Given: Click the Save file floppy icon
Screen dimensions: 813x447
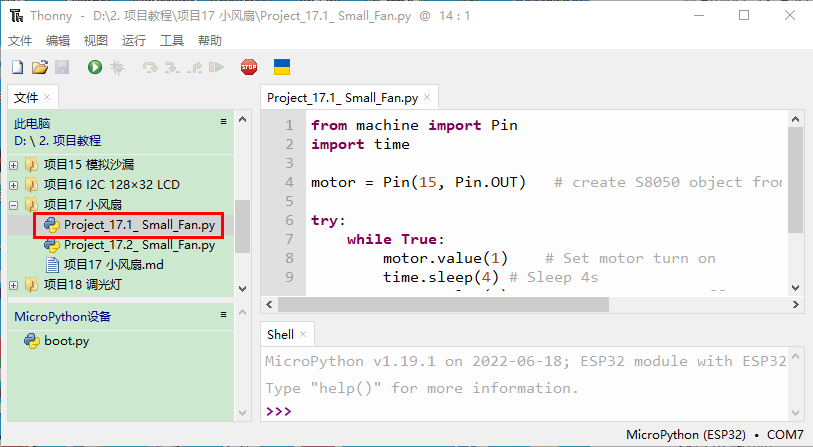Looking at the screenshot, I should tap(62, 67).
